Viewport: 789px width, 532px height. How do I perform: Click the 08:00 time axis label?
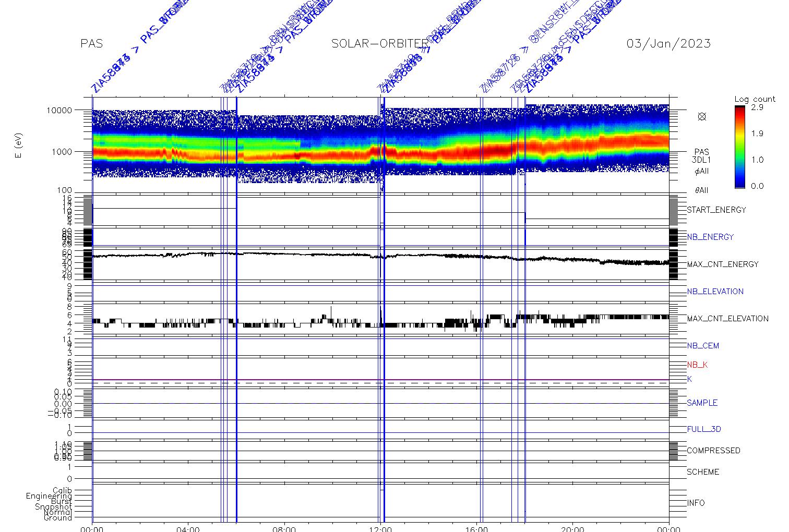[284, 529]
